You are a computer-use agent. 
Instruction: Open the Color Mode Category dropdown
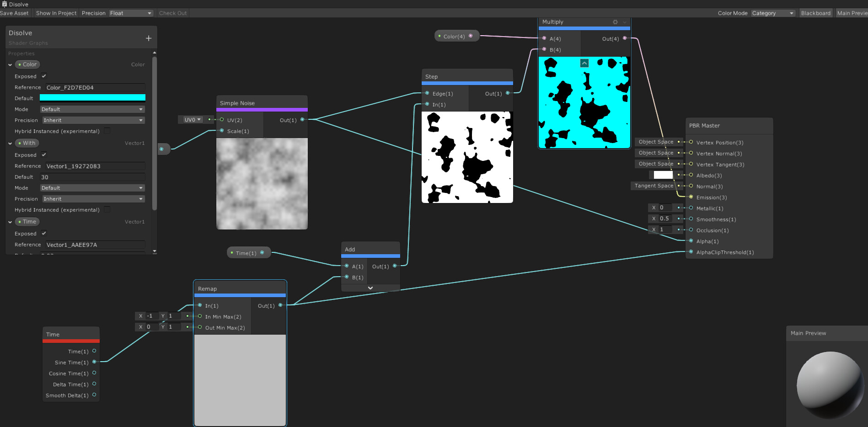click(773, 13)
